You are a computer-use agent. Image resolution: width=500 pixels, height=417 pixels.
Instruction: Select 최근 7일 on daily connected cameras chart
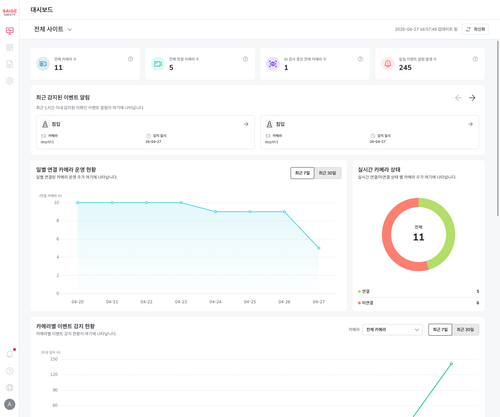click(x=302, y=173)
